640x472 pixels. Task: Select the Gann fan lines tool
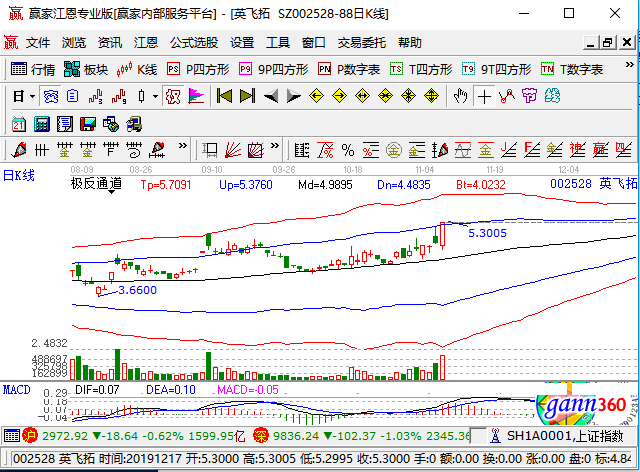coord(233,150)
